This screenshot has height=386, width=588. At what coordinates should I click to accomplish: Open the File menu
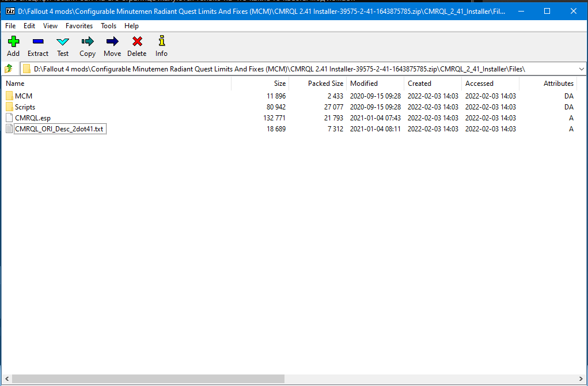10,26
